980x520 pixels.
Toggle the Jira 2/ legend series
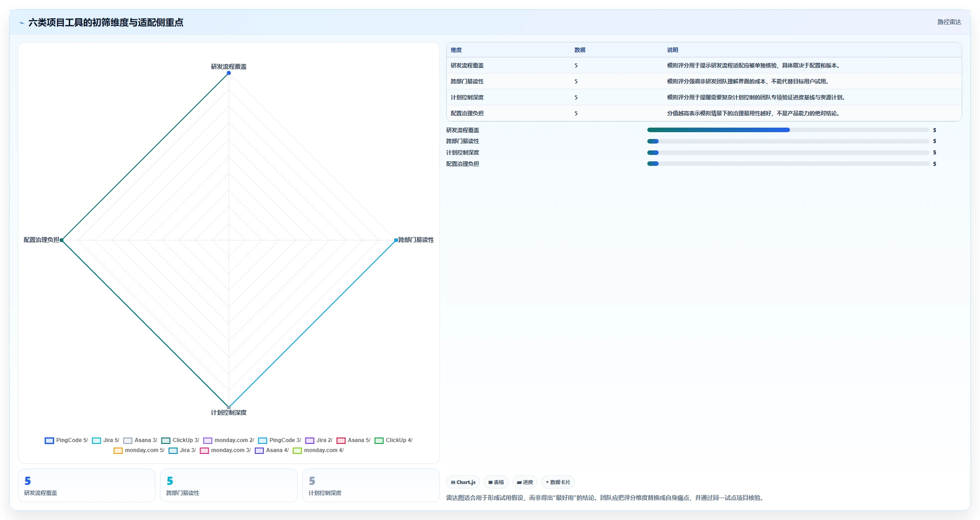(319, 440)
